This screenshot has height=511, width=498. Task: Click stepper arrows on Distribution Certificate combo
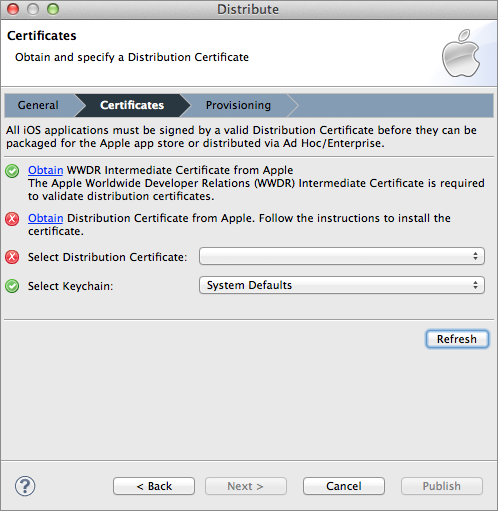pyautogui.click(x=475, y=256)
